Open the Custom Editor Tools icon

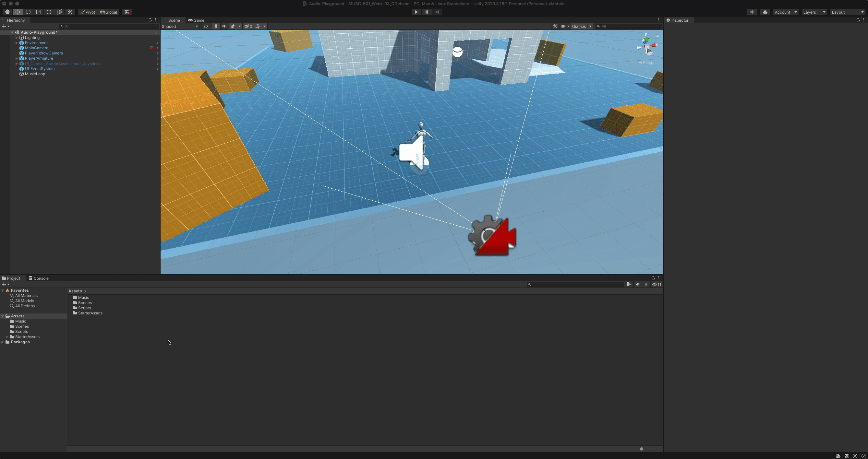pyautogui.click(x=70, y=12)
